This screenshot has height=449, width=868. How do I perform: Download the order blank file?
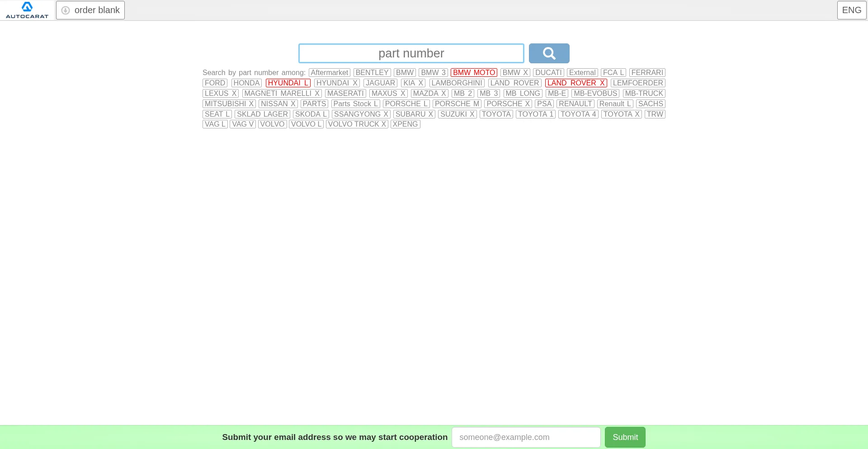[x=90, y=10]
